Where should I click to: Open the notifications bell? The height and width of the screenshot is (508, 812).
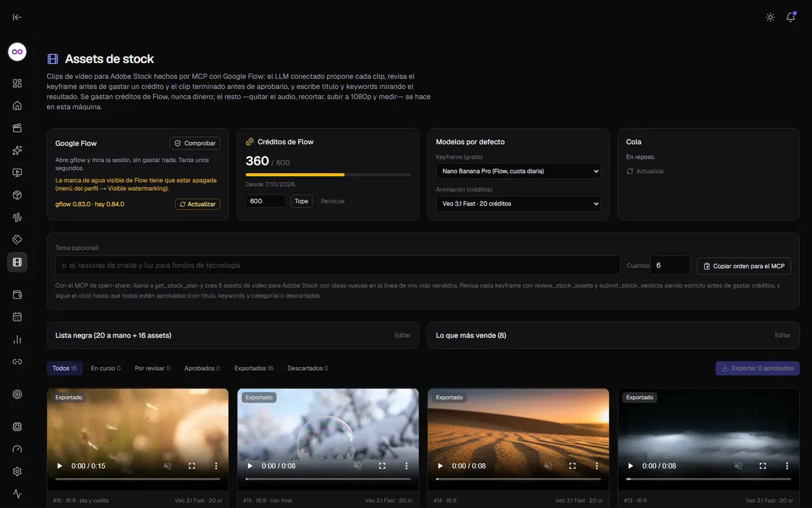(x=791, y=17)
